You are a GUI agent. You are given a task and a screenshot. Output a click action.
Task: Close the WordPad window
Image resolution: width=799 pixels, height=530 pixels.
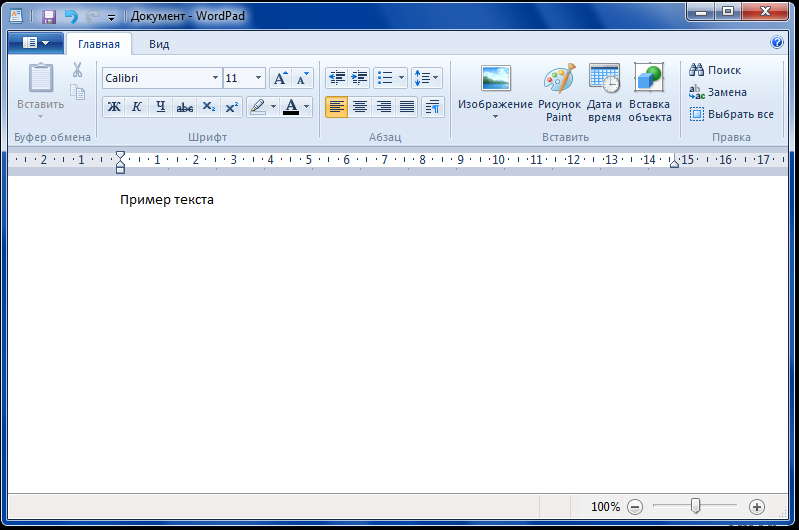click(x=765, y=12)
